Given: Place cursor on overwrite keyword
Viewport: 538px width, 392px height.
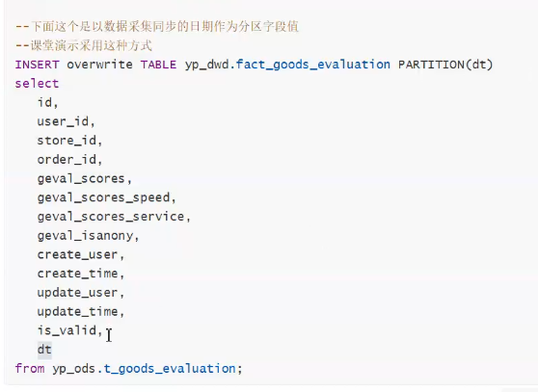Looking at the screenshot, I should (99, 65).
